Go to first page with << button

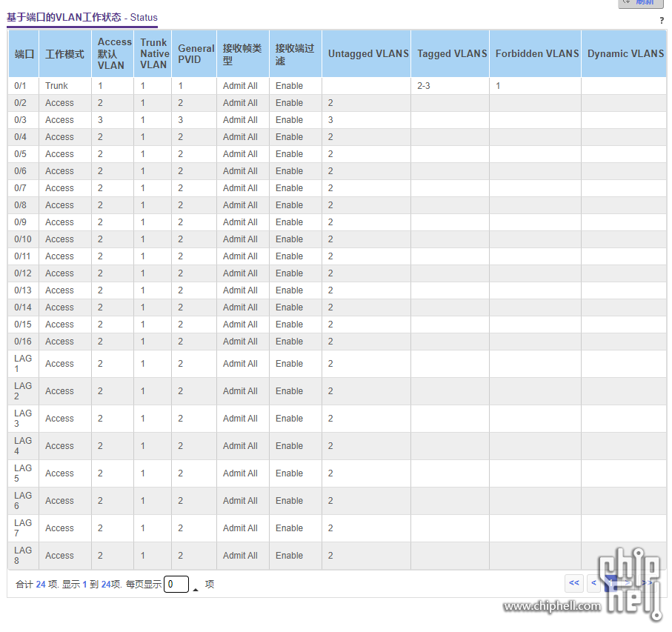click(x=574, y=583)
